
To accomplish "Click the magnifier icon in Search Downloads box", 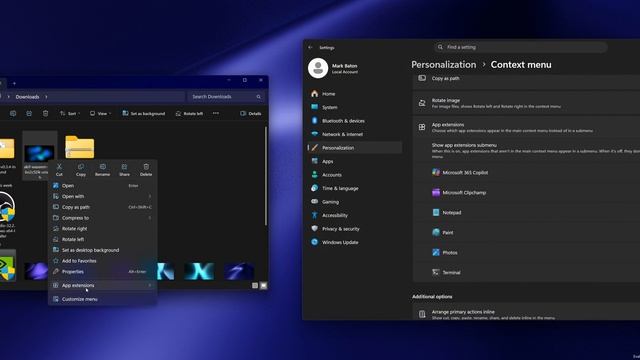I will (x=258, y=97).
